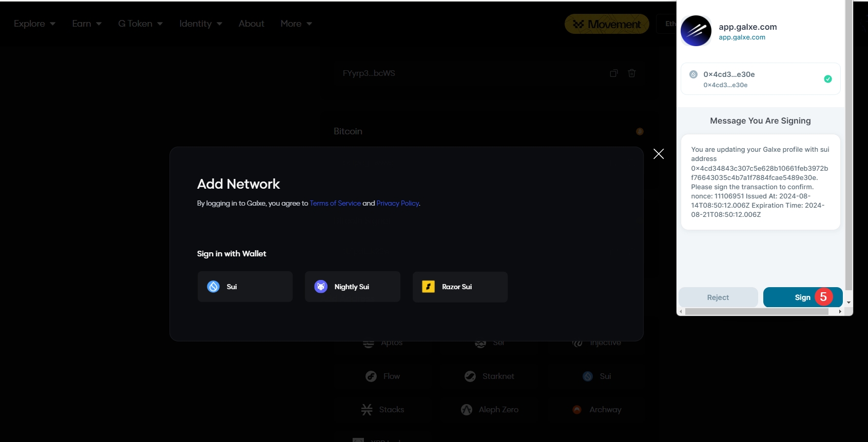This screenshot has height=442, width=868.
Task: Delete the FYyrp3...bcWS address
Action: coord(632,73)
